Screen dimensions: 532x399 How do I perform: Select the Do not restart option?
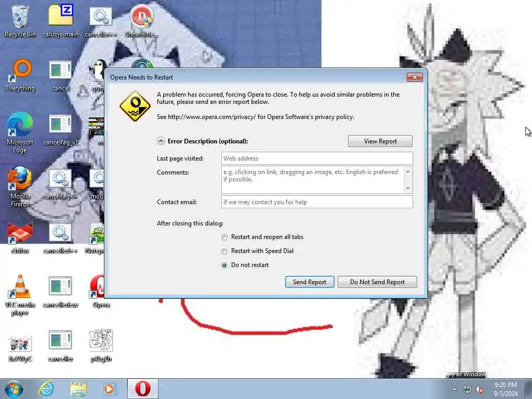tap(245, 265)
